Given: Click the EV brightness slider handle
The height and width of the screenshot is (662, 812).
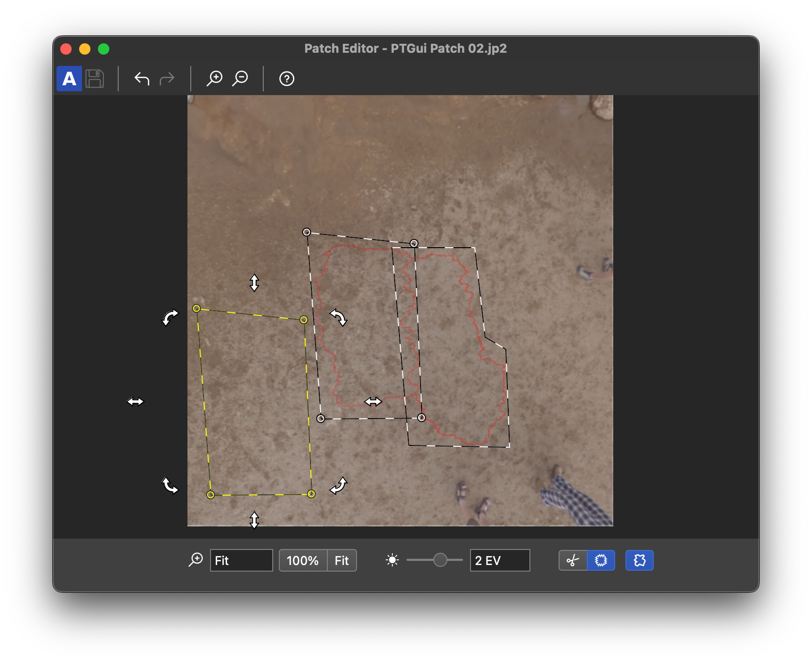Looking at the screenshot, I should tap(441, 560).
